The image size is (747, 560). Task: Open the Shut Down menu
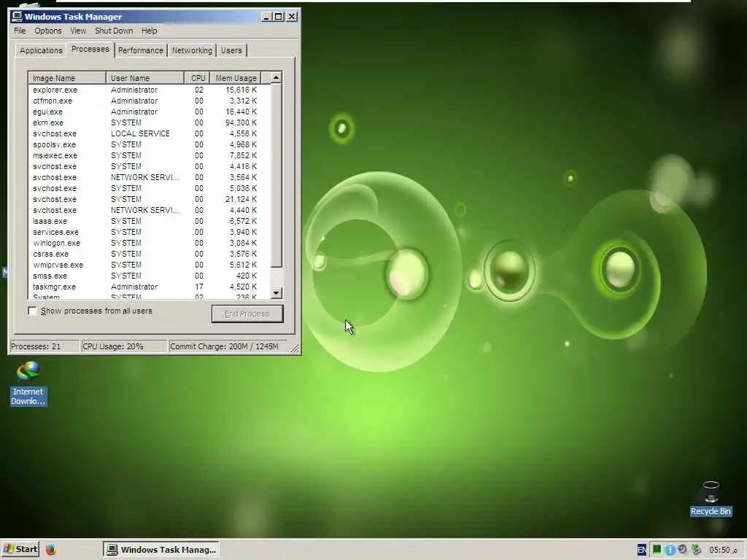114,31
